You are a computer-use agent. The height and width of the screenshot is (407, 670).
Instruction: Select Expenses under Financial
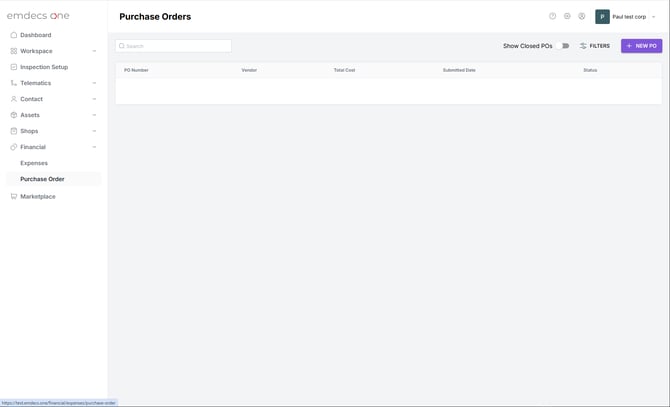[x=34, y=163]
